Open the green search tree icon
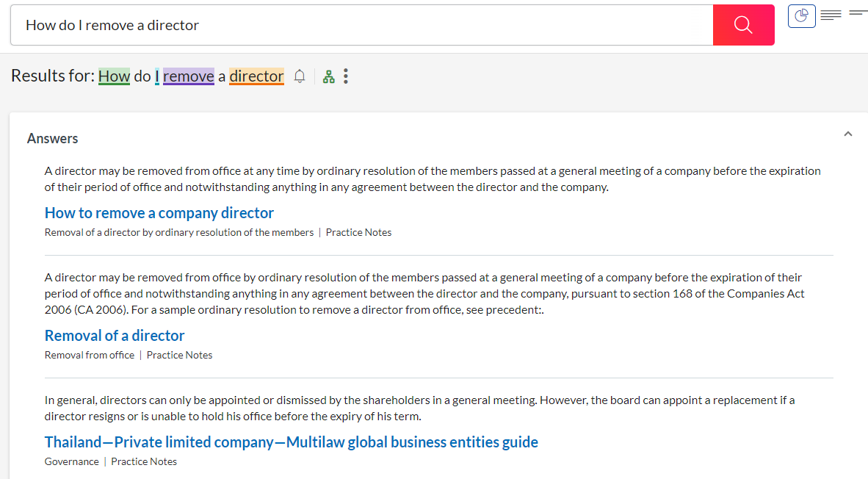Viewport: 868px width, 479px height. coord(329,76)
